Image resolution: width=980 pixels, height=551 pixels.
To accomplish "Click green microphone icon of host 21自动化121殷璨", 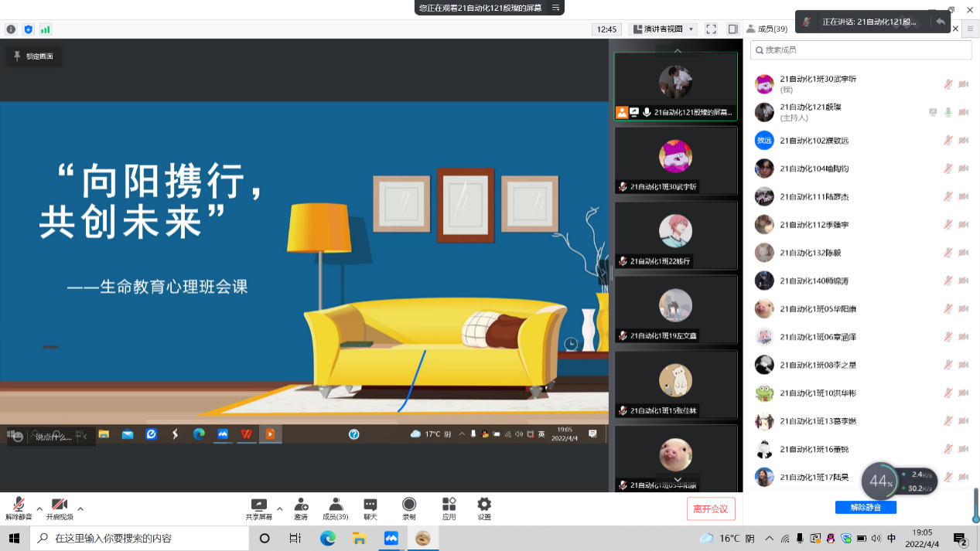I will (948, 112).
